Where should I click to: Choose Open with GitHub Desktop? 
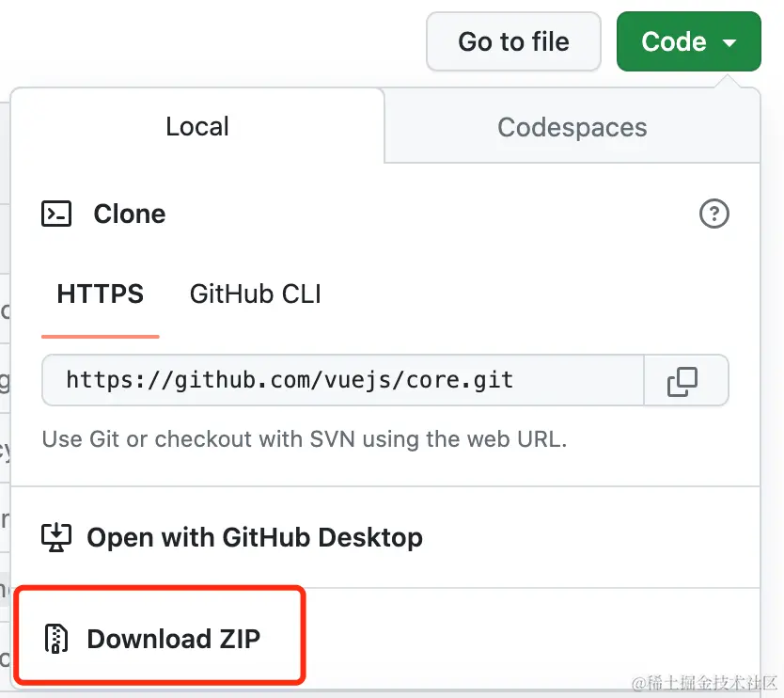pyautogui.click(x=255, y=538)
